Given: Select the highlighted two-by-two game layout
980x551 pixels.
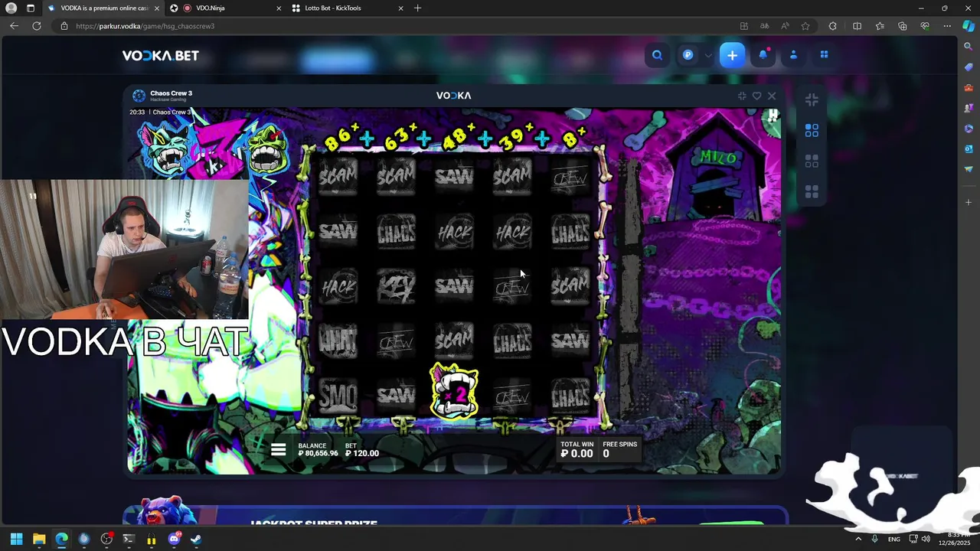Looking at the screenshot, I should 812,131.
